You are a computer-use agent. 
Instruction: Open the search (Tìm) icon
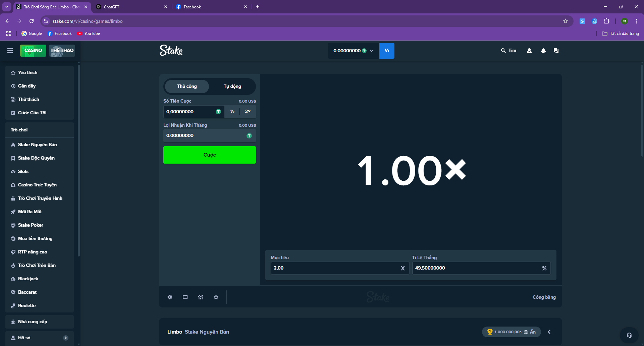click(x=508, y=51)
